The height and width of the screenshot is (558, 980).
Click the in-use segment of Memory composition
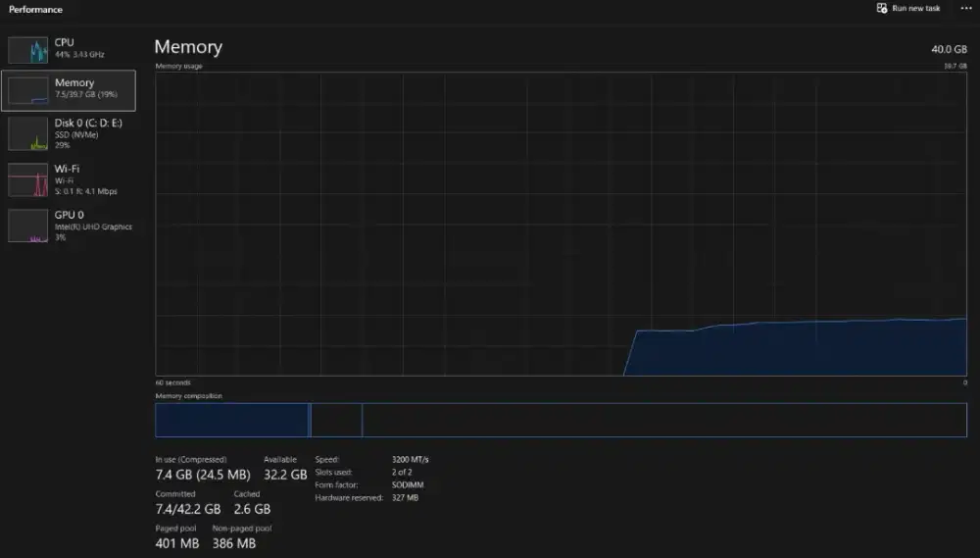231,420
